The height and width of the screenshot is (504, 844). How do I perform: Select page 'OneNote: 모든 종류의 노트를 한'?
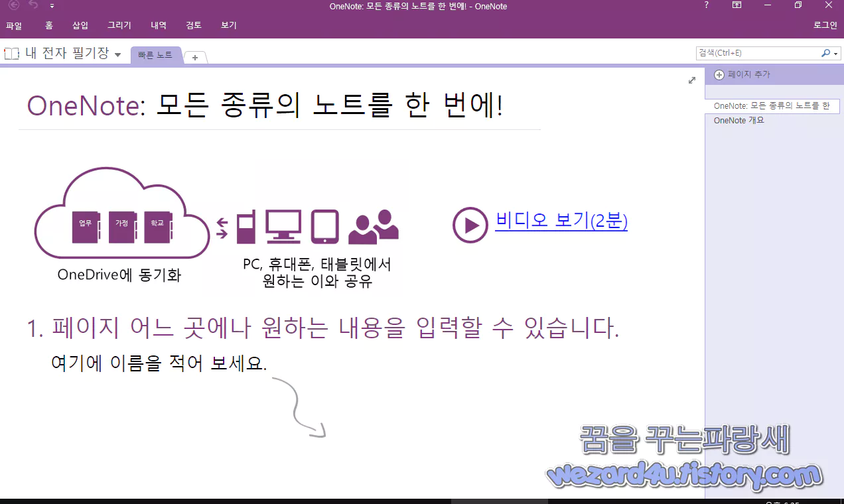[x=772, y=106]
